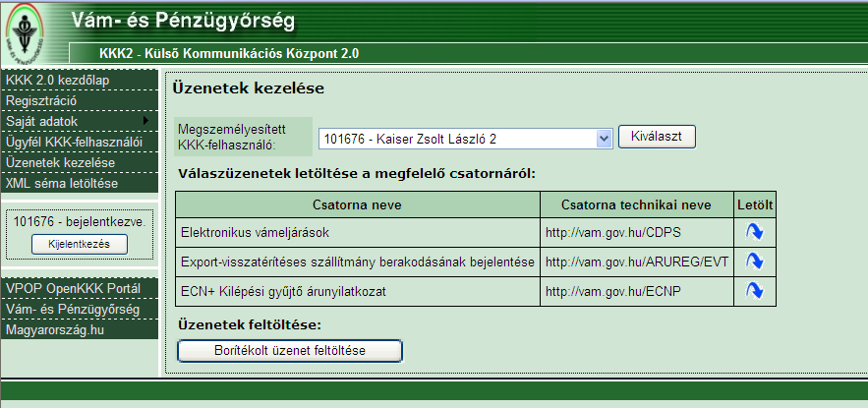Open Ügyfél KKK-felhasználói menu item
Screen dimensions: 868x408
(80, 142)
